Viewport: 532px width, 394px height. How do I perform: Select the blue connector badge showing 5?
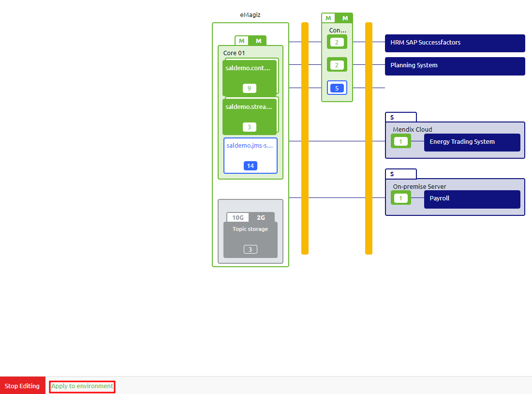pyautogui.click(x=337, y=88)
